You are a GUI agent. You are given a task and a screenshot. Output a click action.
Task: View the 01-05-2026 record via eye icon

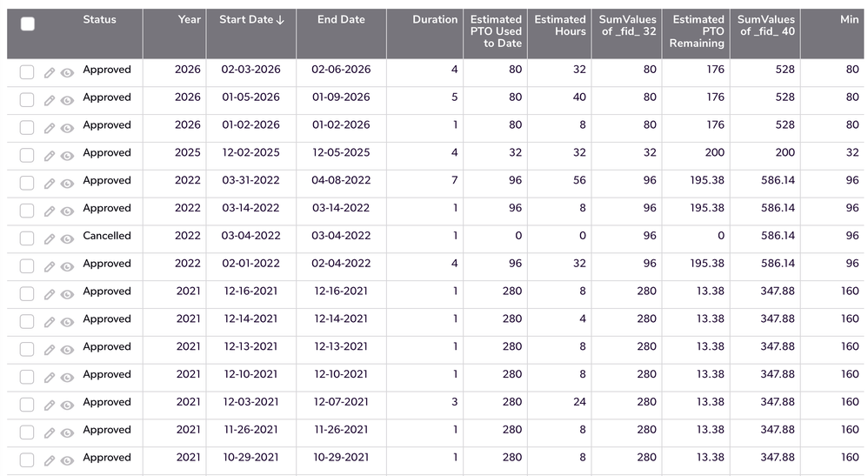coord(67,100)
